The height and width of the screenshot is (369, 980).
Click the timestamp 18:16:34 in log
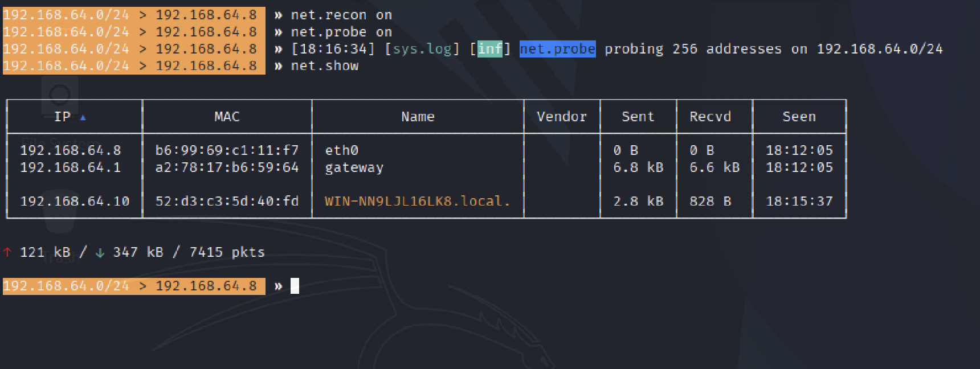point(333,49)
